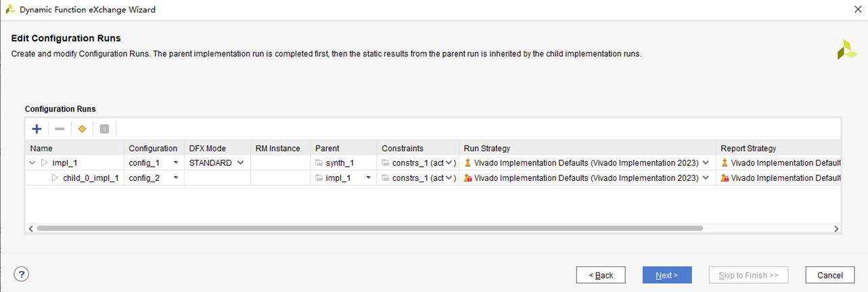Click the orange diamond toolbar icon
868x292 pixels.
[82, 129]
